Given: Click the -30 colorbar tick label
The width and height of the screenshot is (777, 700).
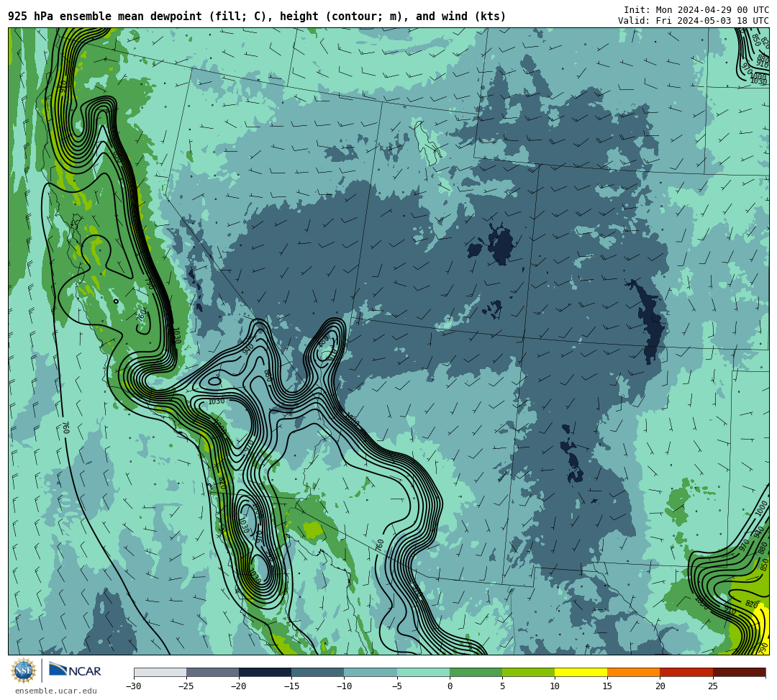Looking at the screenshot, I should click(134, 686).
